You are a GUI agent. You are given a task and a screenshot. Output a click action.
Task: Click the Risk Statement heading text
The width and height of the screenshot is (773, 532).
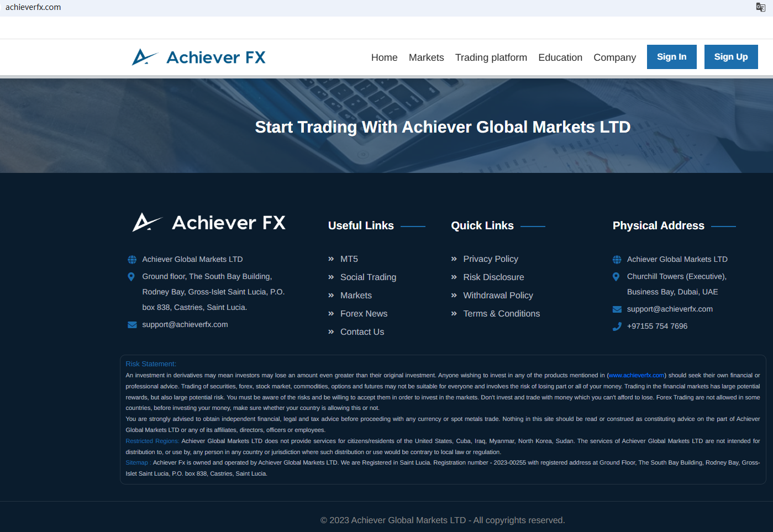click(151, 364)
